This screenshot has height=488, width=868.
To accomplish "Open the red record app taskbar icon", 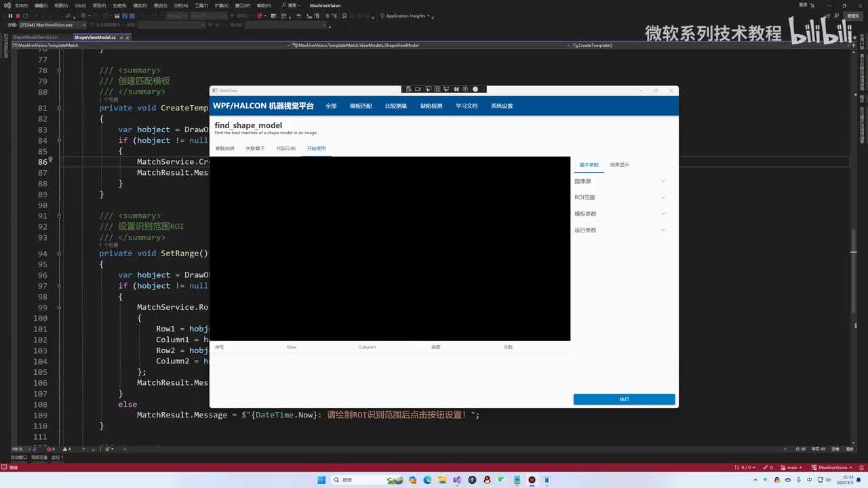I will tap(532, 480).
